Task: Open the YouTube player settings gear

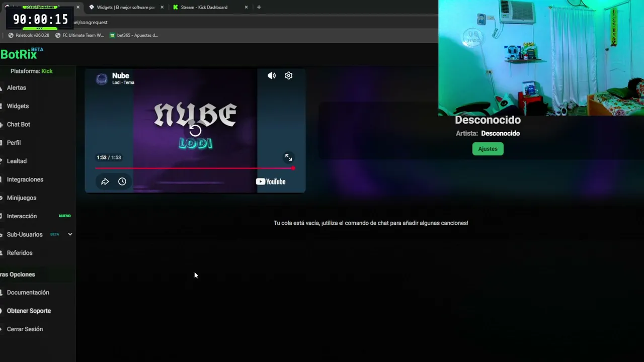Action: 288,75
